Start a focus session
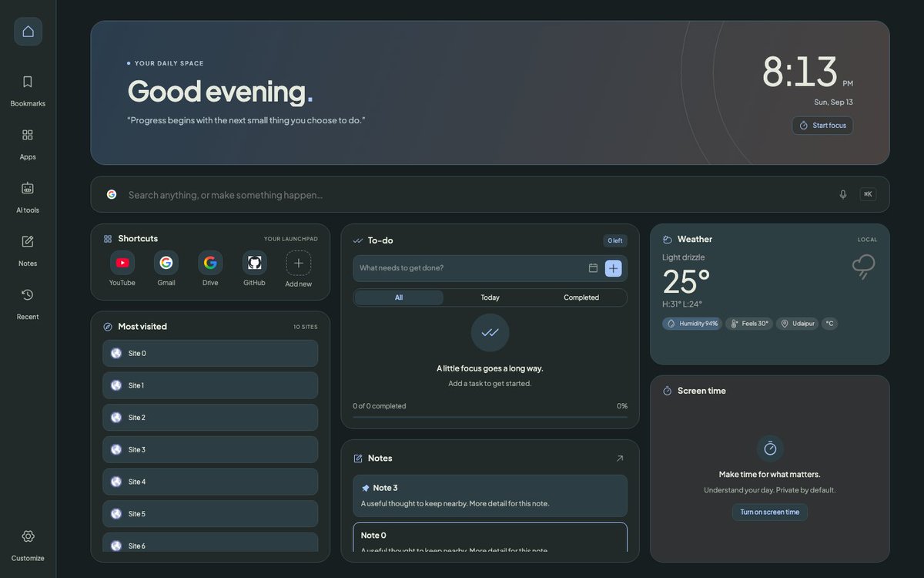 (x=822, y=126)
